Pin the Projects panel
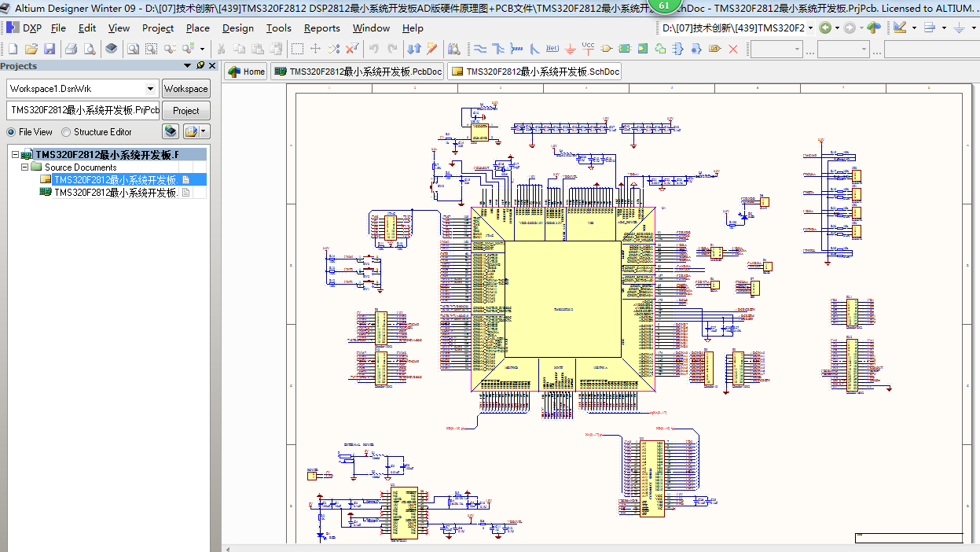 (x=200, y=66)
